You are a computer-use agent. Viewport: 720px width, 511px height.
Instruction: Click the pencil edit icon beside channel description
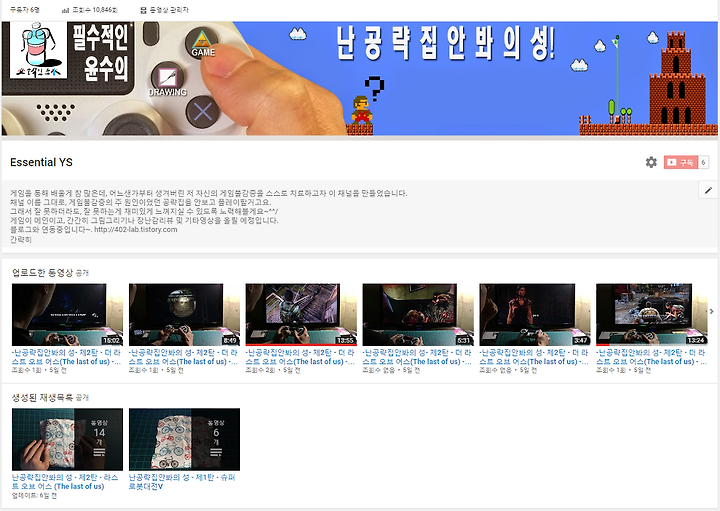pos(708,190)
